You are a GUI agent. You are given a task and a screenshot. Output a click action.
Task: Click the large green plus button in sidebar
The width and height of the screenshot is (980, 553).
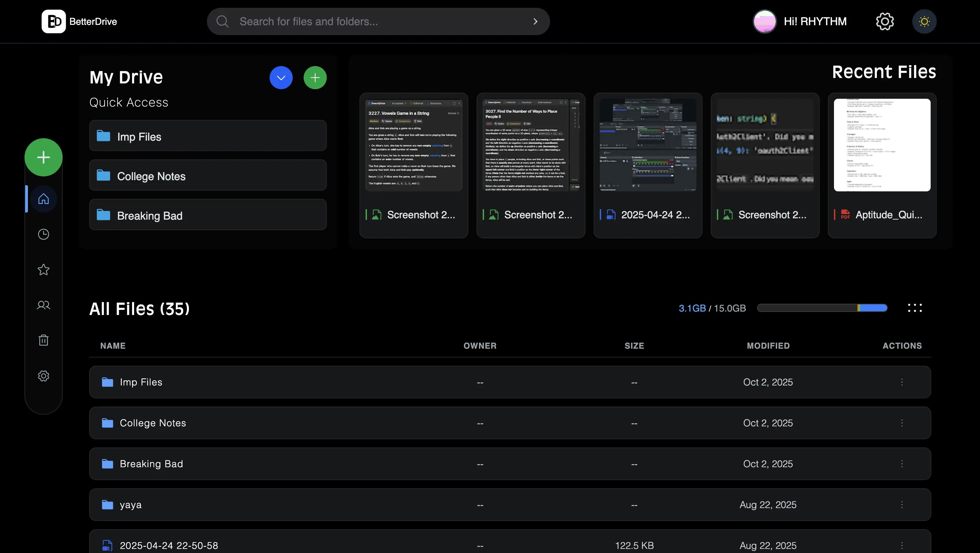point(43,157)
